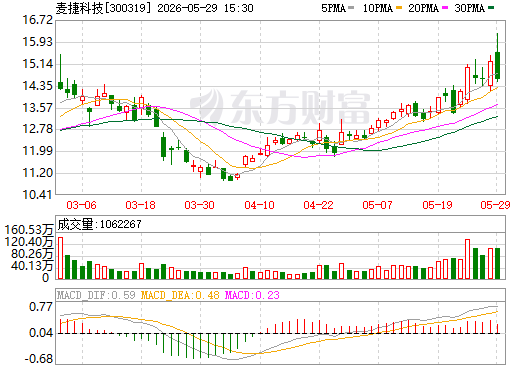Click the MACD:0.23 indicator label
The image size is (520, 365).
(252, 295)
